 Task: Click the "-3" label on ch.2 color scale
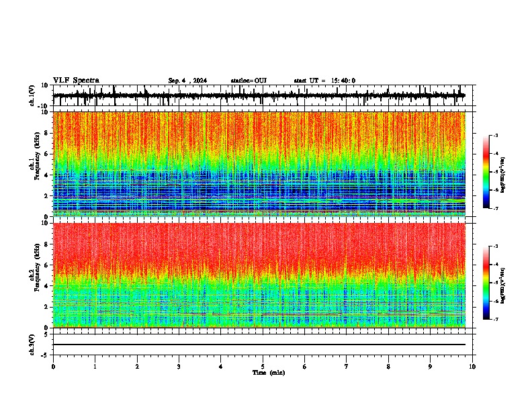tap(496, 246)
